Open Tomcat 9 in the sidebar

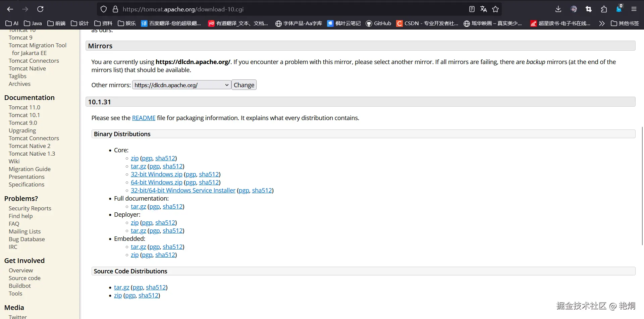coord(20,38)
